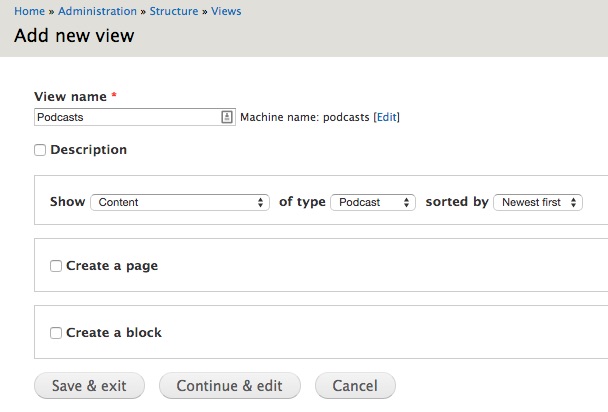Check the Create a page box
The image size is (608, 412).
point(56,266)
